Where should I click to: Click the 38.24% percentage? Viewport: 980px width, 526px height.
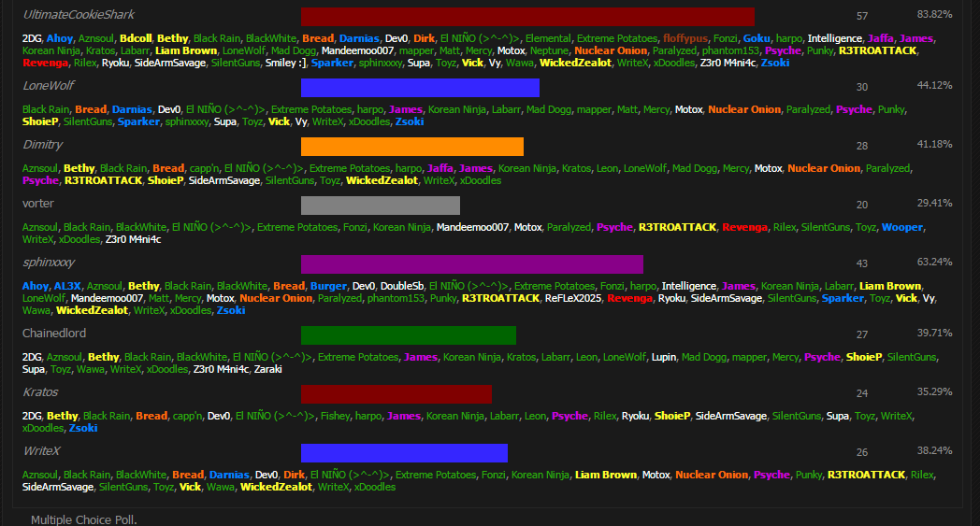click(934, 450)
